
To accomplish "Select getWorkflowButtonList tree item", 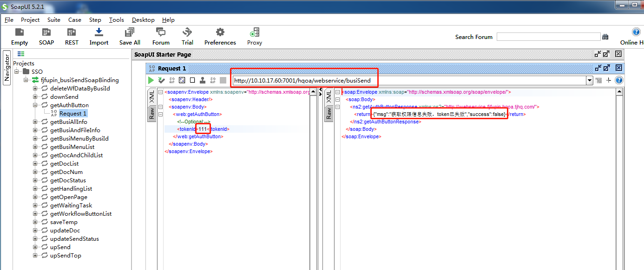I will pyautogui.click(x=81, y=213).
